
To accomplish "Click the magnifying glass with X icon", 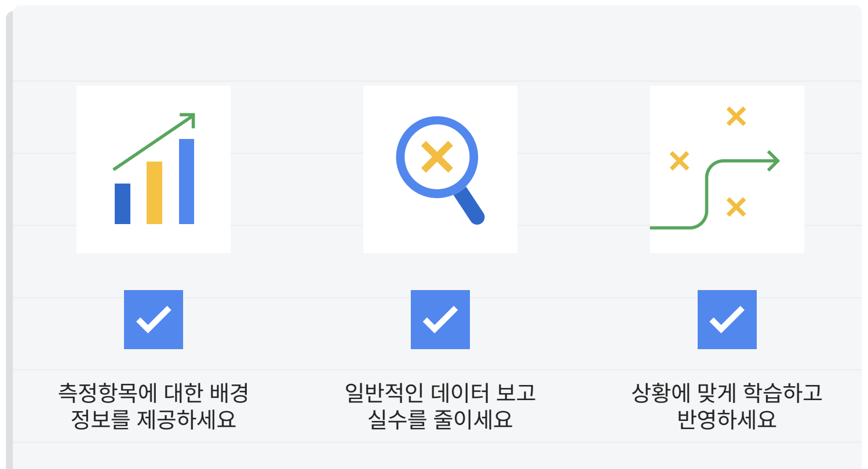I will coord(440,169).
